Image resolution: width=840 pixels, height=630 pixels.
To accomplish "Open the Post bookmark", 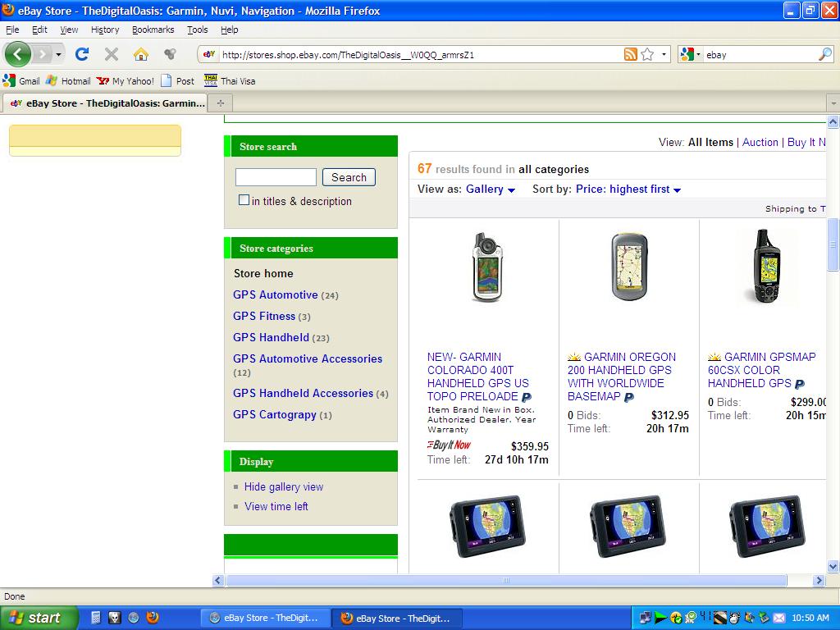I will tap(177, 81).
